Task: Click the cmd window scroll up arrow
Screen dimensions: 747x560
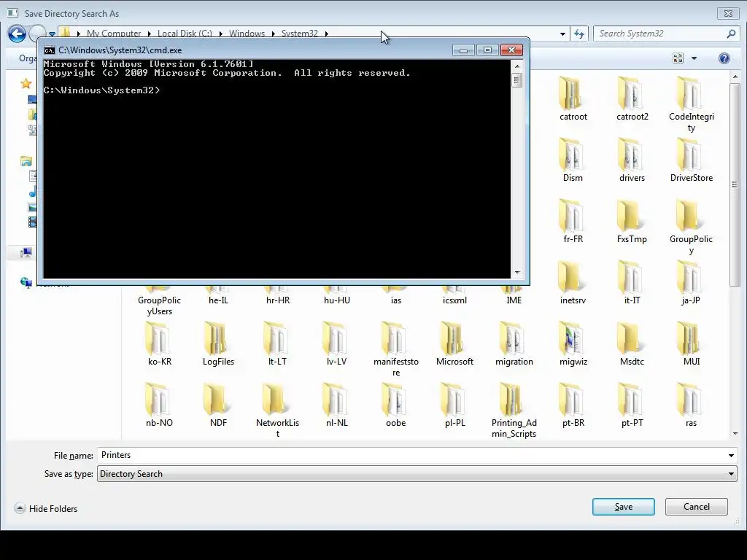Action: point(517,66)
